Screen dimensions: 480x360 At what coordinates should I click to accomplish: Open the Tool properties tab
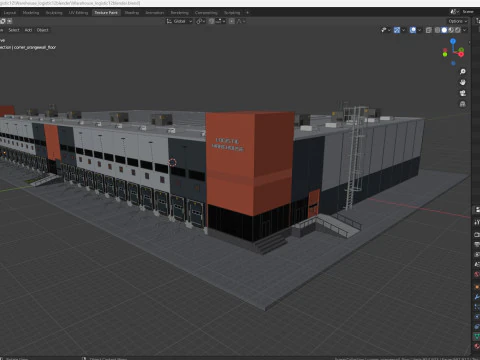(x=477, y=223)
